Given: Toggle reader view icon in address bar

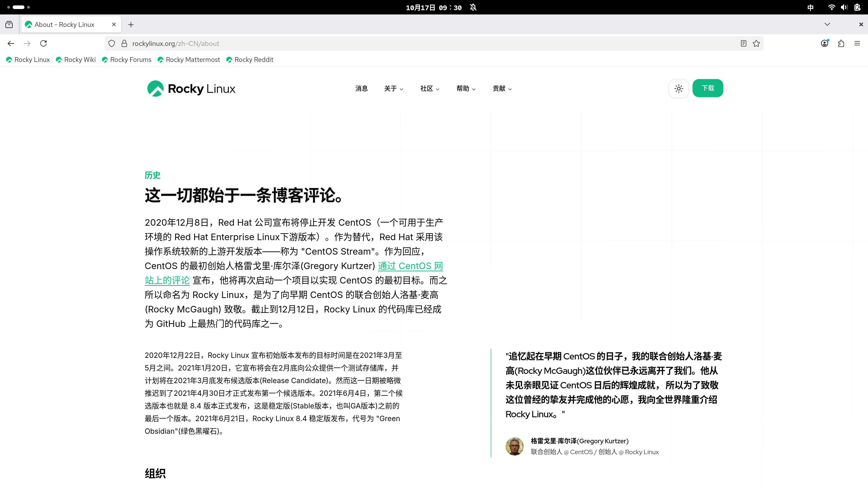Looking at the screenshot, I should tap(744, 43).
